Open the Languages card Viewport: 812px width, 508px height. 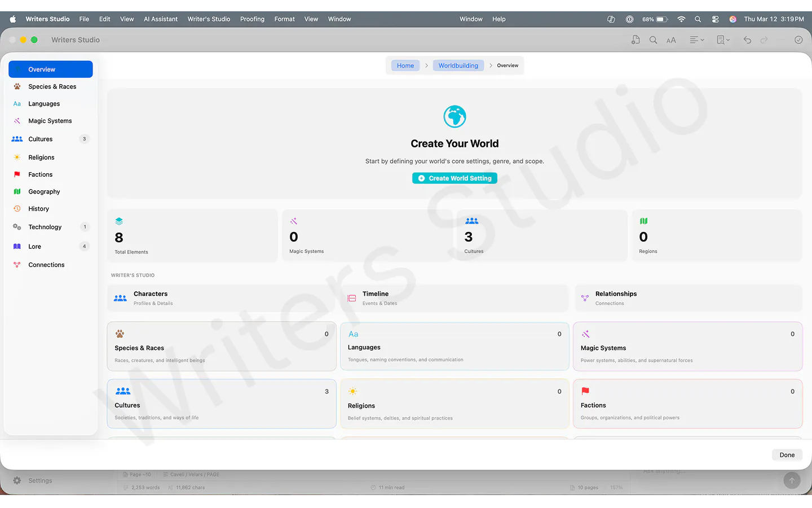point(454,347)
